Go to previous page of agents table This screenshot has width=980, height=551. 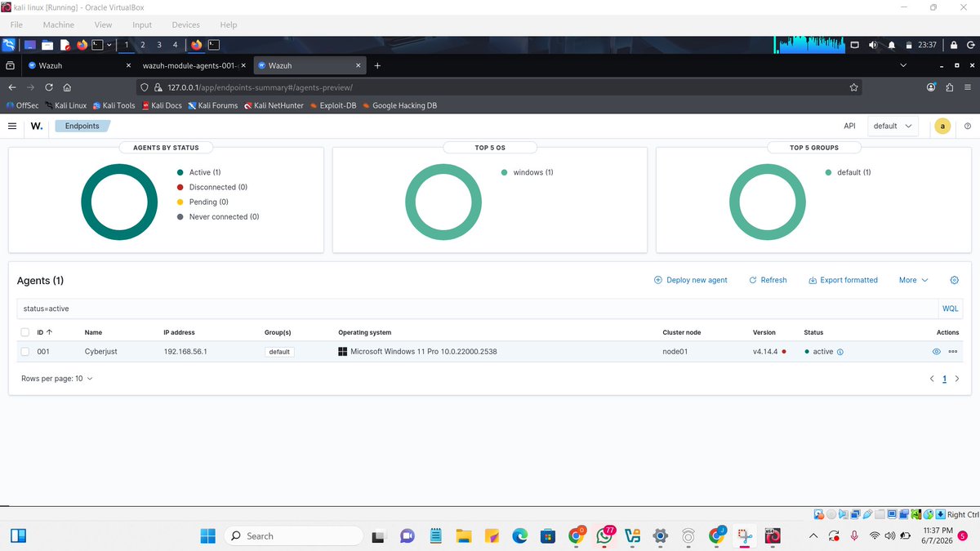933,379
